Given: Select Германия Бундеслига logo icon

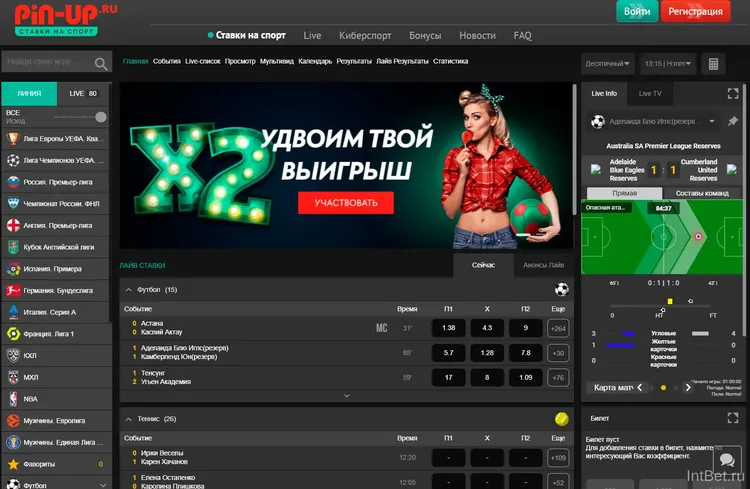Looking at the screenshot, I should click(13, 290).
